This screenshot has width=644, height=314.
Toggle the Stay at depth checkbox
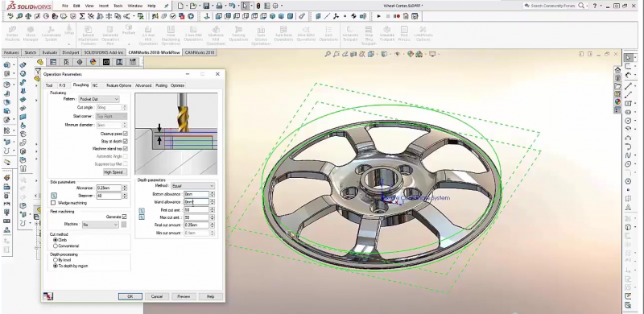coord(126,141)
